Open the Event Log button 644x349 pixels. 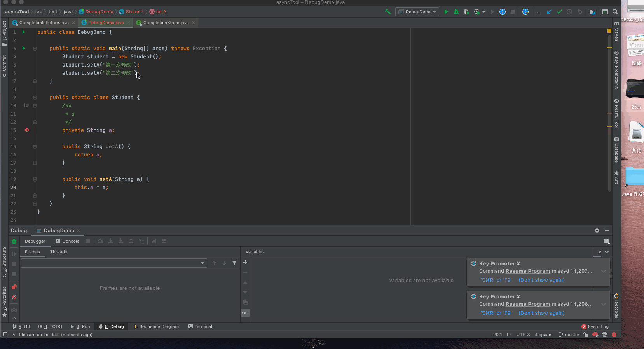[595, 326]
